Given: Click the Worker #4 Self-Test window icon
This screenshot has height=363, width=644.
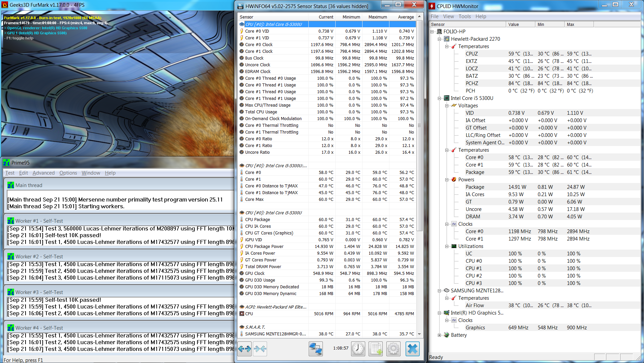Looking at the screenshot, I should [11, 328].
